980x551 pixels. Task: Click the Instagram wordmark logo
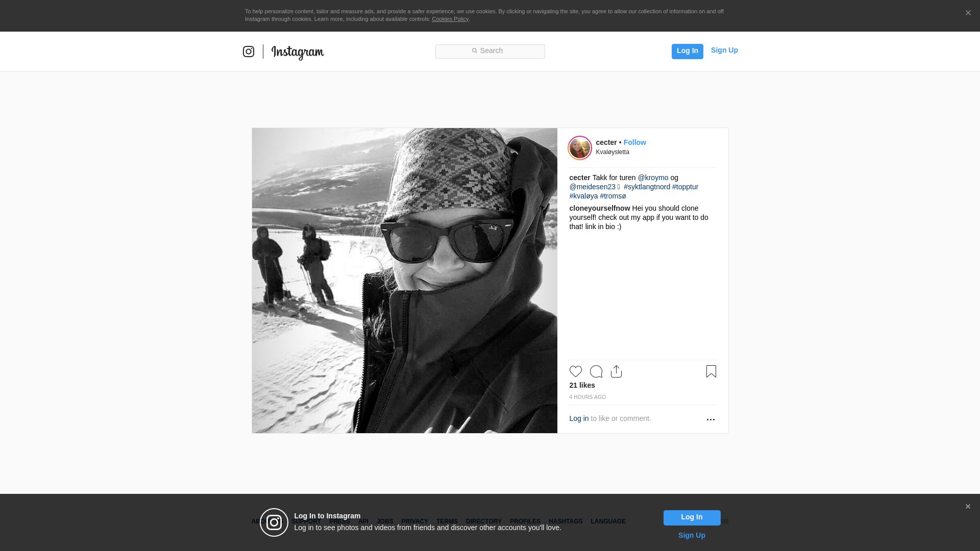click(298, 52)
